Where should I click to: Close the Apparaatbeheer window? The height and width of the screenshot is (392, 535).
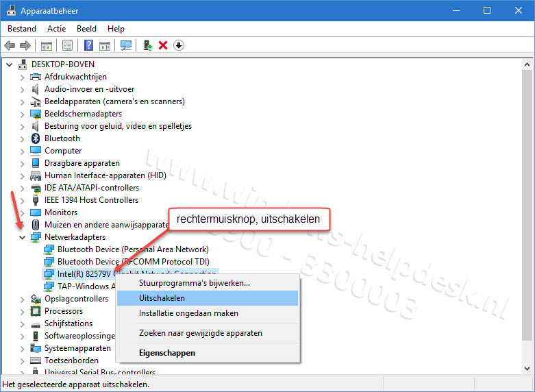coord(519,10)
